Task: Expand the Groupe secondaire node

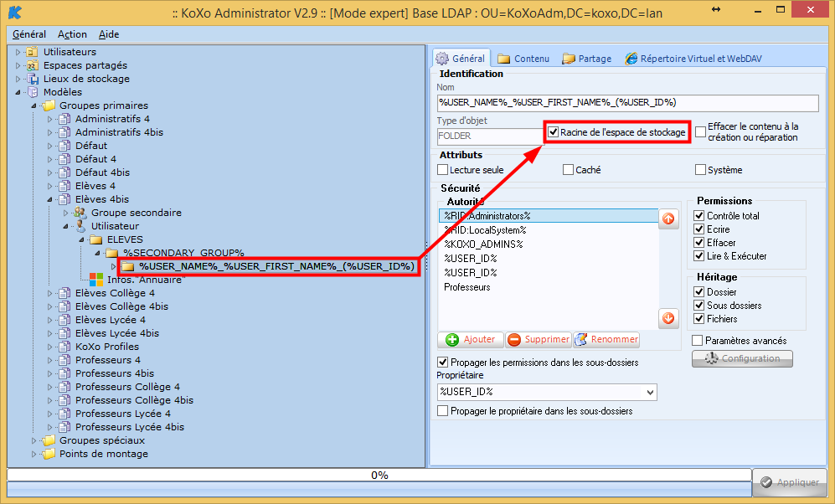Action: coord(65,213)
